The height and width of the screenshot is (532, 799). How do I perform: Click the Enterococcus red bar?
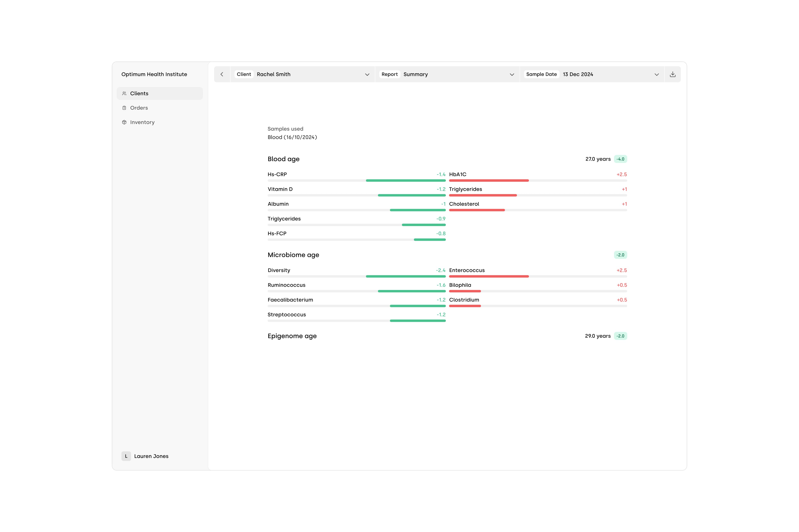click(x=489, y=277)
